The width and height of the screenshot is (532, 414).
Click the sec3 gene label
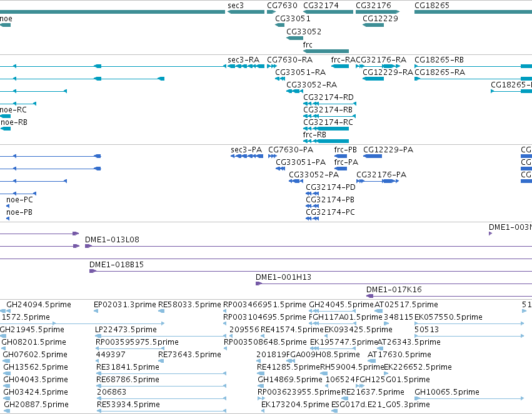(236, 6)
